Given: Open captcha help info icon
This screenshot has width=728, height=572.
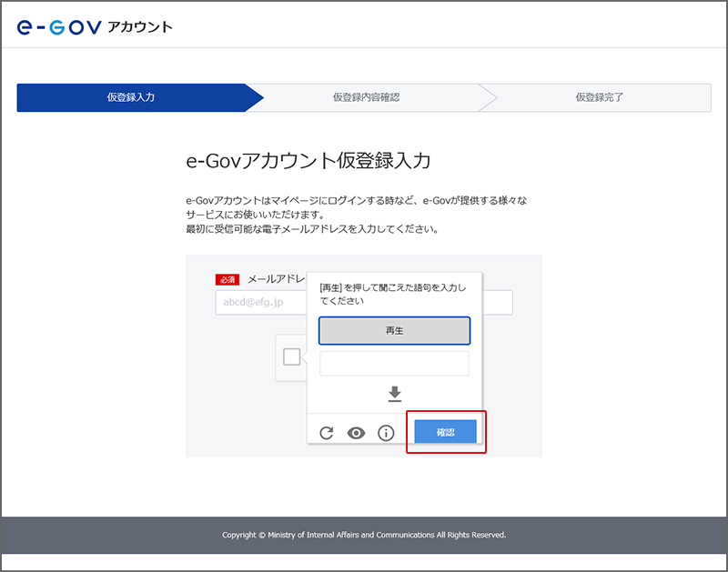Looking at the screenshot, I should (386, 433).
